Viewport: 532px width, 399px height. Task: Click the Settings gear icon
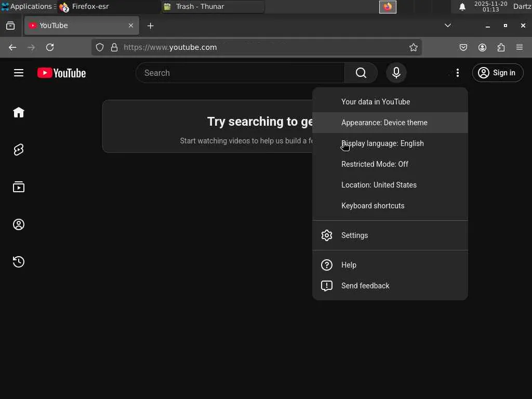(x=326, y=235)
